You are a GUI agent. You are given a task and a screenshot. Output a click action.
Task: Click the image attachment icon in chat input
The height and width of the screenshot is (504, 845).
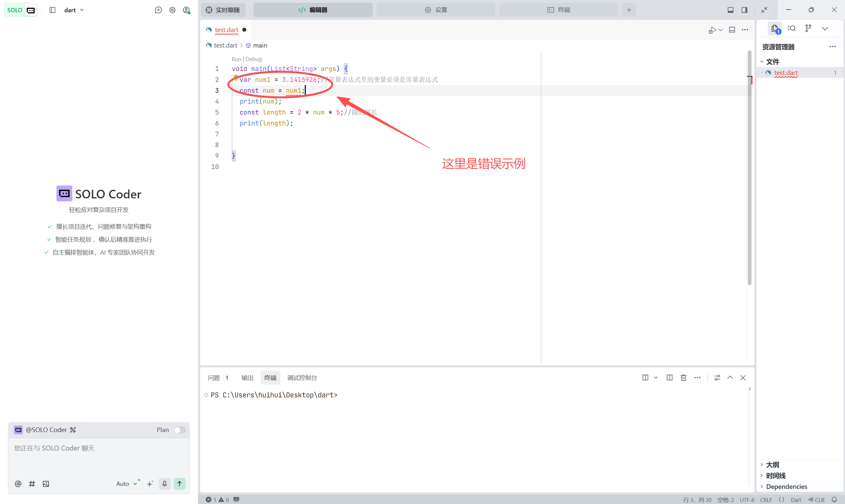tap(46, 484)
